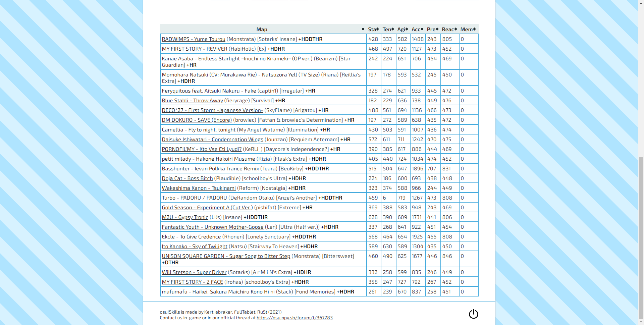Sort by Acc column header
This screenshot has width=644, height=325.
tap(418, 30)
